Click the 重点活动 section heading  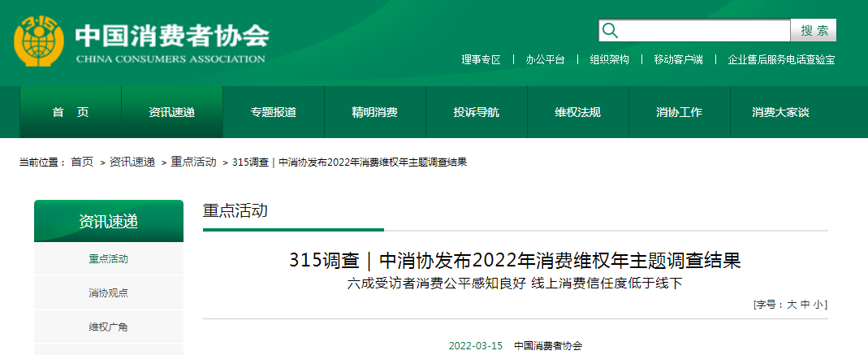235,211
